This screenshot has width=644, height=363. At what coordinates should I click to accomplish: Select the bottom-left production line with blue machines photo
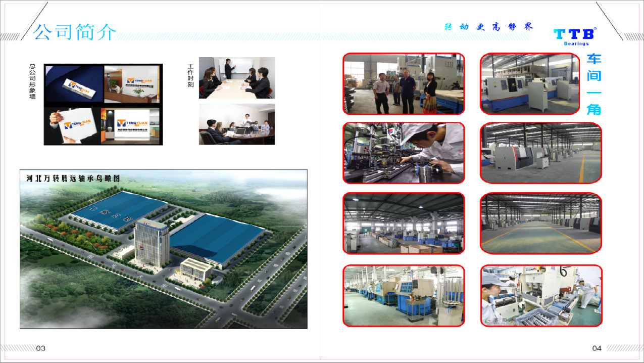coord(404,295)
